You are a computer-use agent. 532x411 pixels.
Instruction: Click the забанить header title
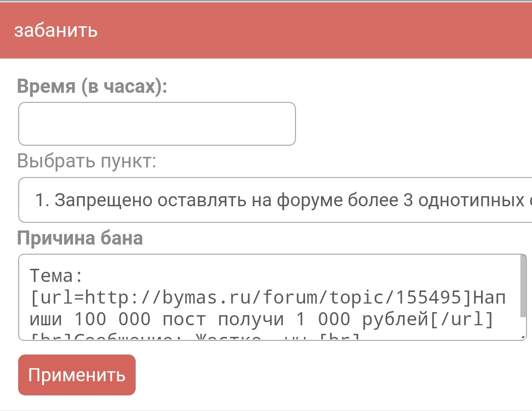point(55,30)
